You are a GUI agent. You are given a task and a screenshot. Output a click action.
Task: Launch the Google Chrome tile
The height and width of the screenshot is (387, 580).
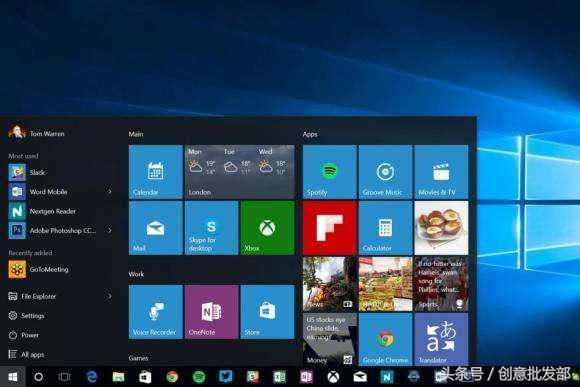point(385,339)
